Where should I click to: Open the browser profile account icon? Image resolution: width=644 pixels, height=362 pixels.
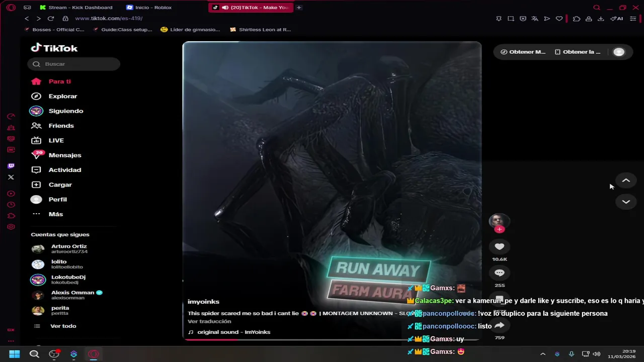point(589,19)
